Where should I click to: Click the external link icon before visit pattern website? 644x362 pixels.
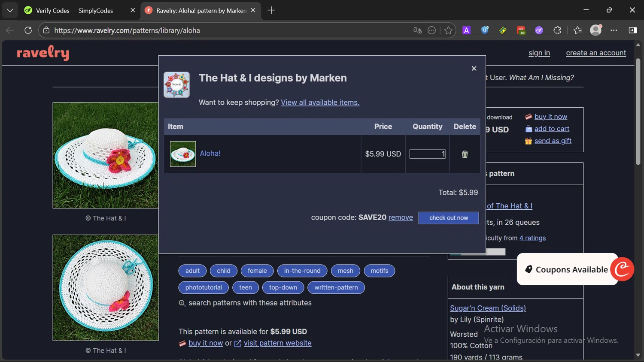(x=238, y=344)
